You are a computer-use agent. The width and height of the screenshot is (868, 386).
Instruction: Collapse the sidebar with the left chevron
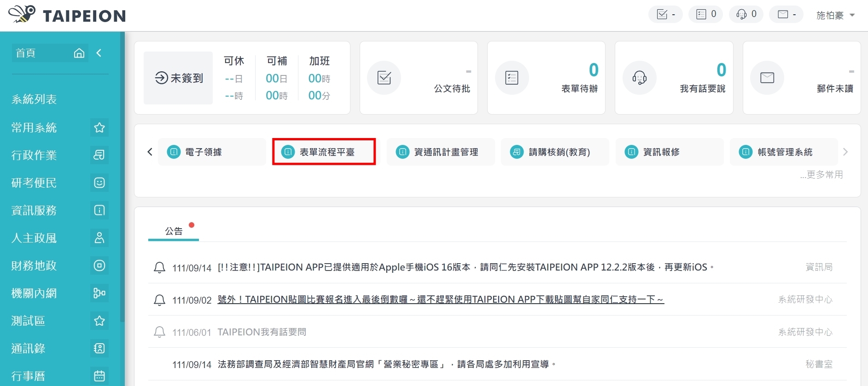(99, 53)
